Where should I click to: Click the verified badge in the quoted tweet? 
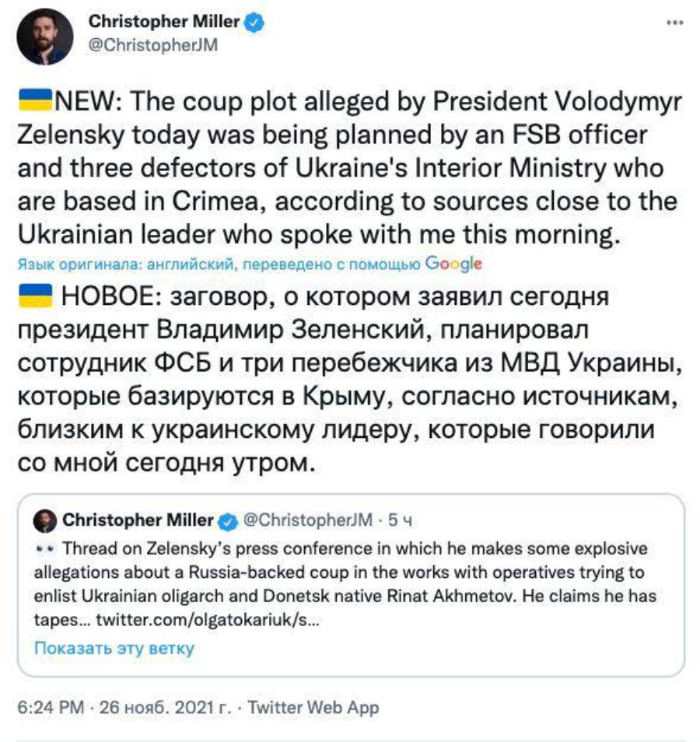228,520
